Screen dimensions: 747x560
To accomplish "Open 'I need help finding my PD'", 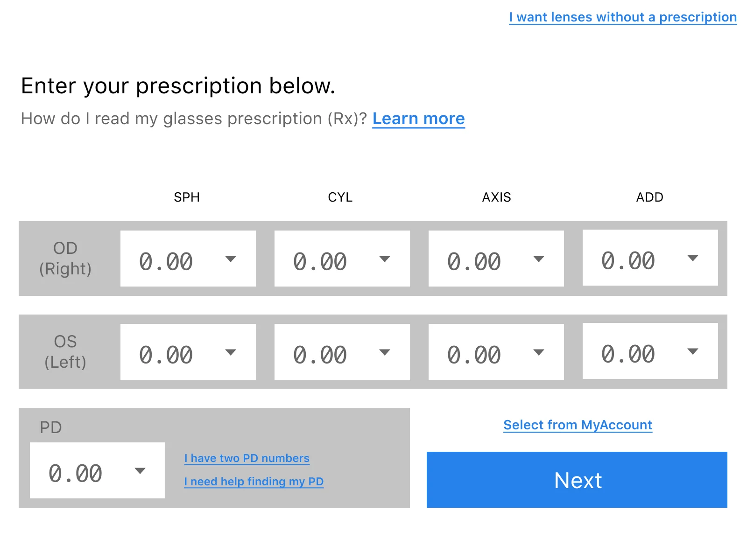I will coord(254,481).
